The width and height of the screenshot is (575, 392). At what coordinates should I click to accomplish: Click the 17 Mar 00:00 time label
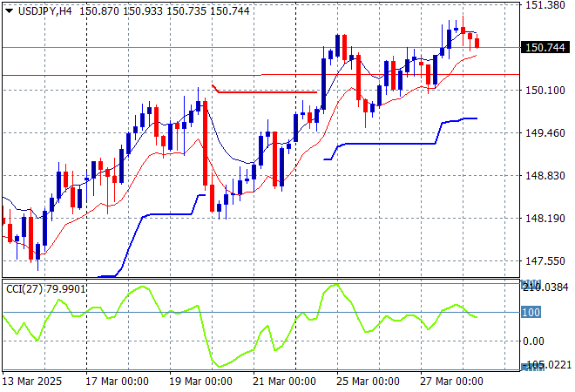pyautogui.click(x=117, y=382)
